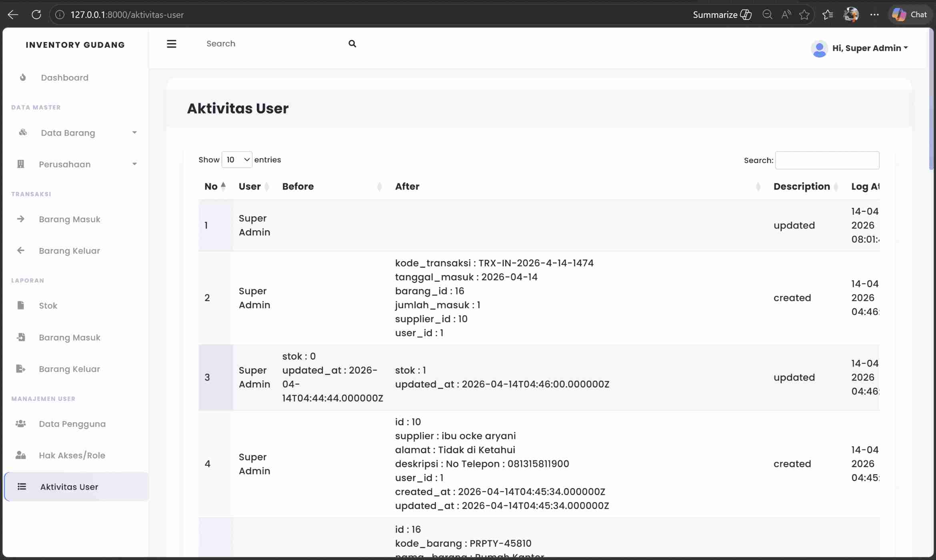Click 'alamat : Tidak di Ketahui' text
Image resolution: width=936 pixels, height=560 pixels.
(x=455, y=450)
